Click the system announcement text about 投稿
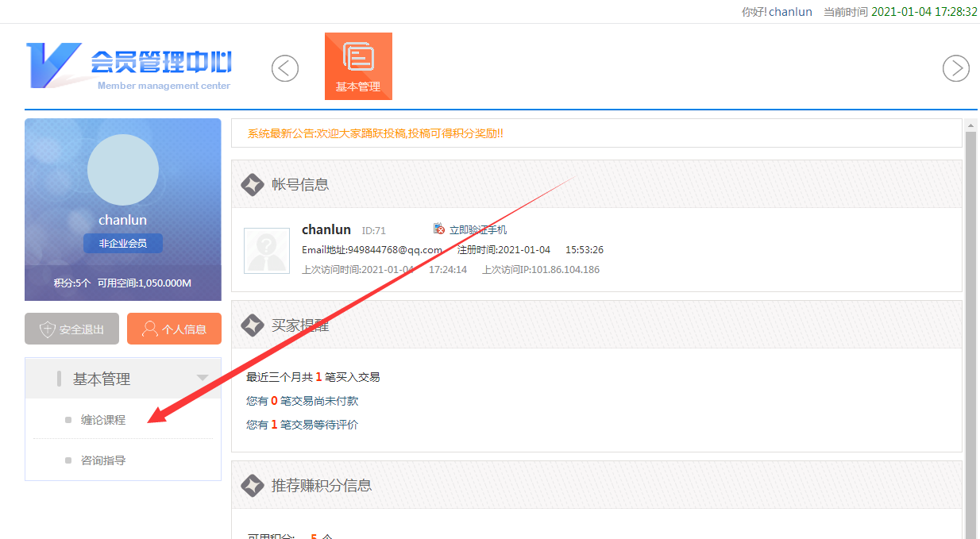980x539 pixels. click(376, 133)
